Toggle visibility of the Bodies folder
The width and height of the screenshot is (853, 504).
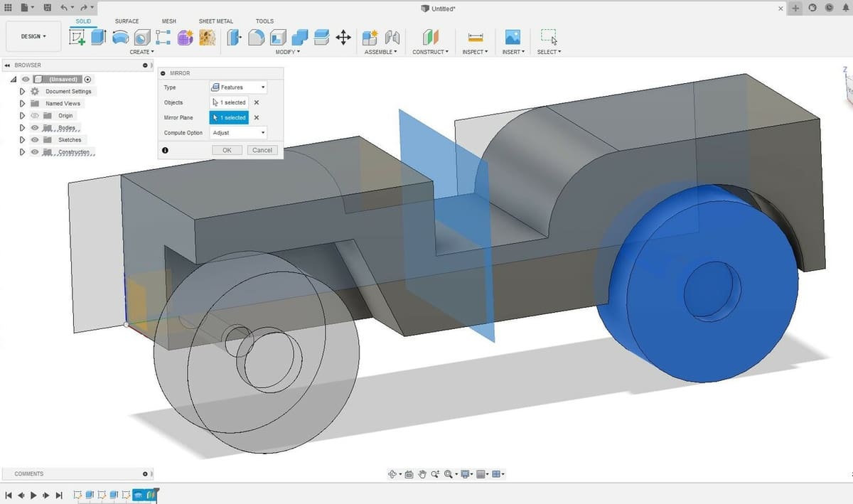pos(34,128)
